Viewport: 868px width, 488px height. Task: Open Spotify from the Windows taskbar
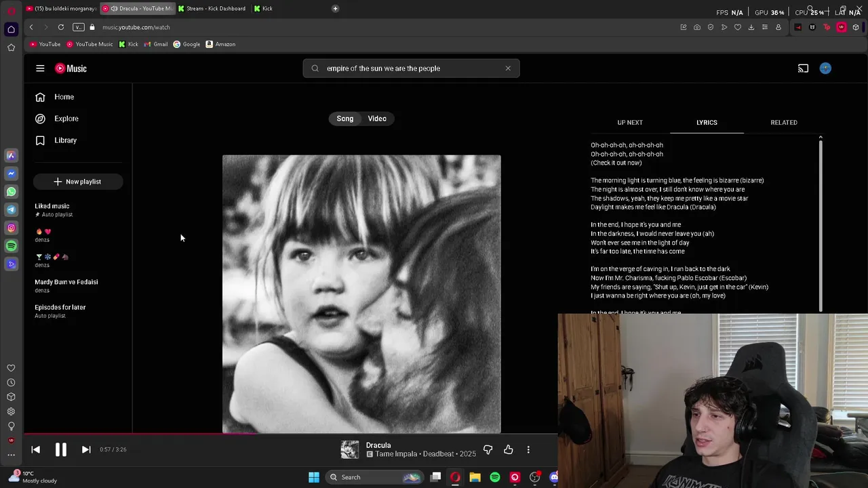495,477
